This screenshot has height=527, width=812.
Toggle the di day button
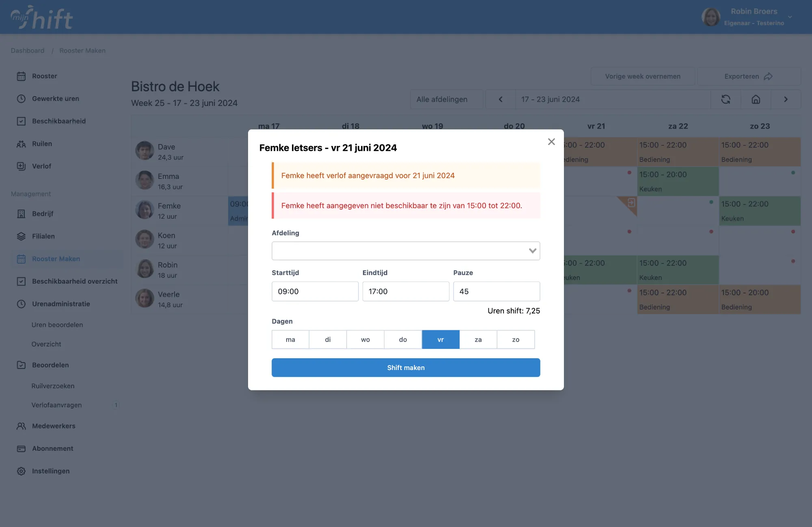328,340
